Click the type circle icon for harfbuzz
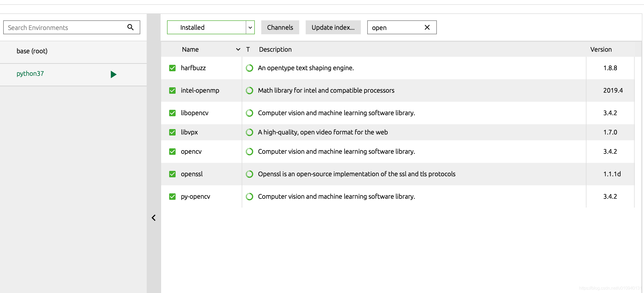Image resolution: width=644 pixels, height=293 pixels. coord(249,68)
